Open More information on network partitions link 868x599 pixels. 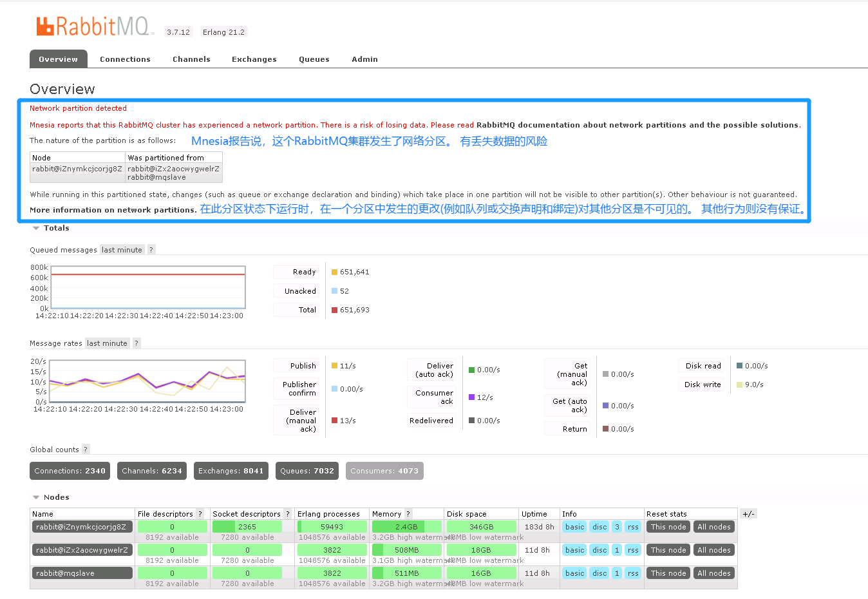point(113,210)
